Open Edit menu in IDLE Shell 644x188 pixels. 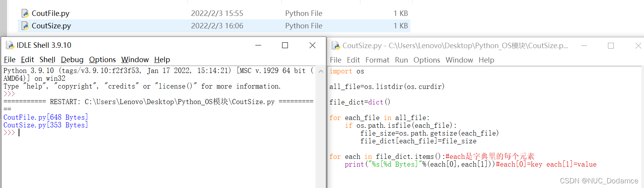click(28, 59)
